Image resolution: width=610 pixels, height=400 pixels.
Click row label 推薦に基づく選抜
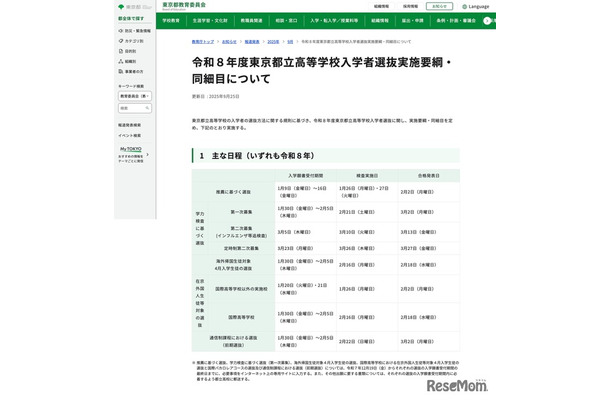tap(233, 192)
